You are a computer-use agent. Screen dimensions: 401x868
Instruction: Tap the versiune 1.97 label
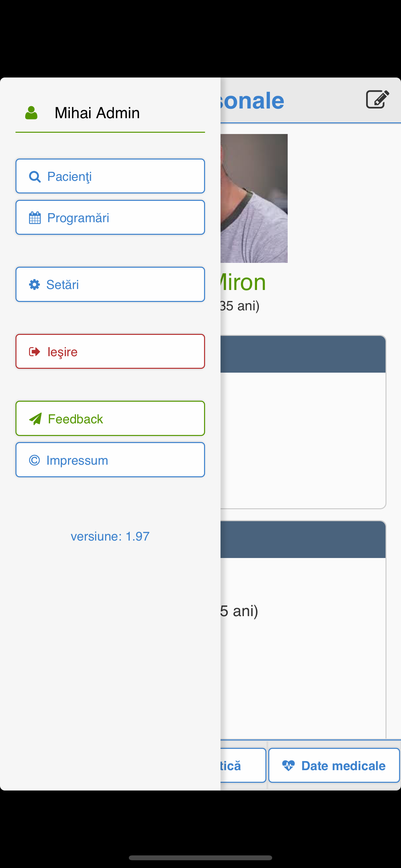[x=110, y=536]
